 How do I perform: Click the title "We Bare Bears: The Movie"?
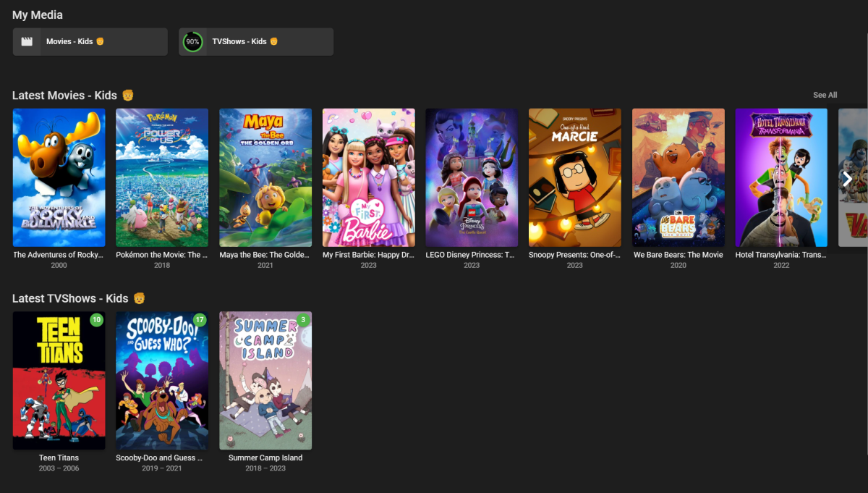click(678, 255)
